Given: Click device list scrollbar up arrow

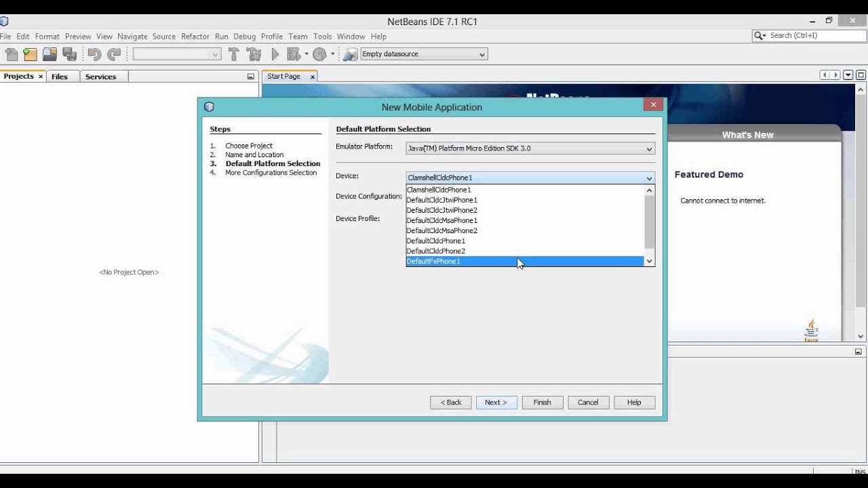Looking at the screenshot, I should click(x=649, y=190).
